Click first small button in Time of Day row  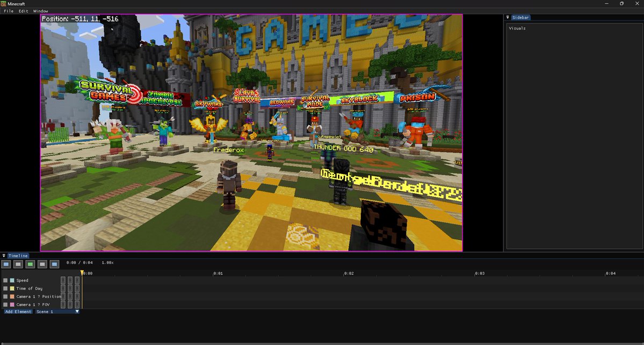[63, 289]
